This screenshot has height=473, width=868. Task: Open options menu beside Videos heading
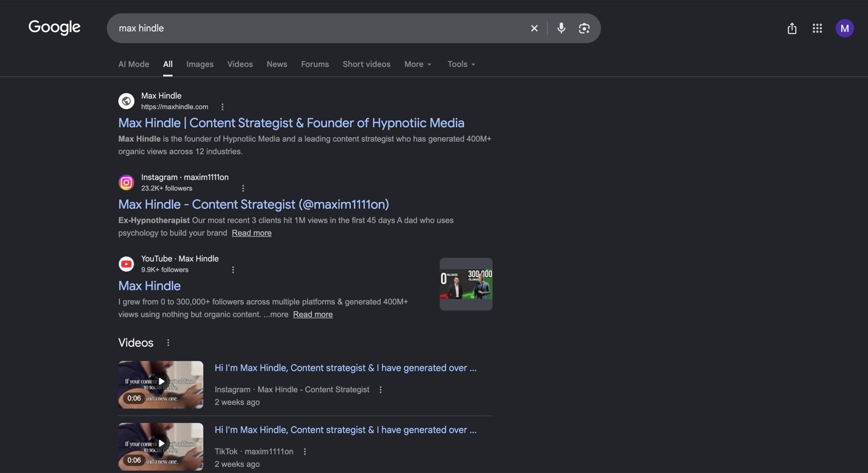coord(168,343)
